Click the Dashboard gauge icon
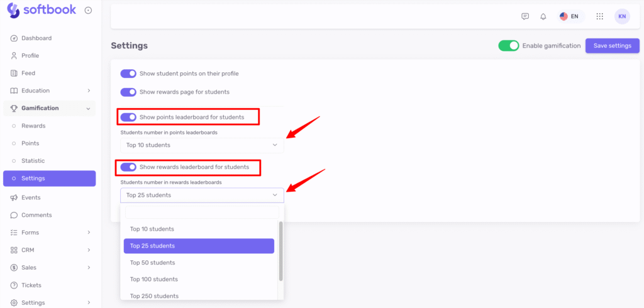The height and width of the screenshot is (308, 644). (x=14, y=38)
